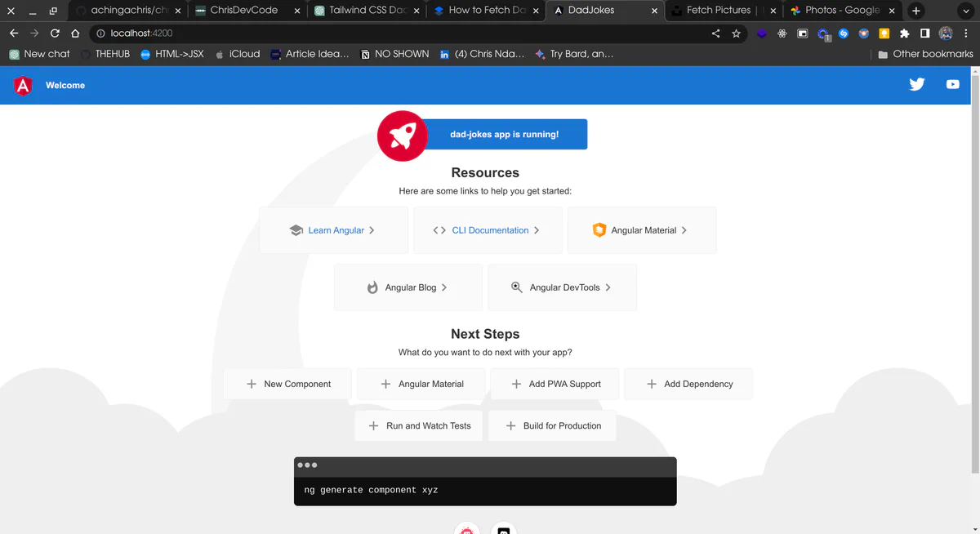Open the CLI Documentation link card
The height and width of the screenshot is (534, 980).
(x=488, y=230)
